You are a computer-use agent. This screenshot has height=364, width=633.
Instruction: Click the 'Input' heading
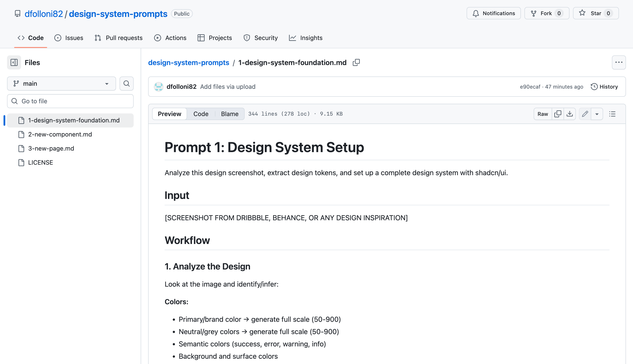(x=177, y=195)
